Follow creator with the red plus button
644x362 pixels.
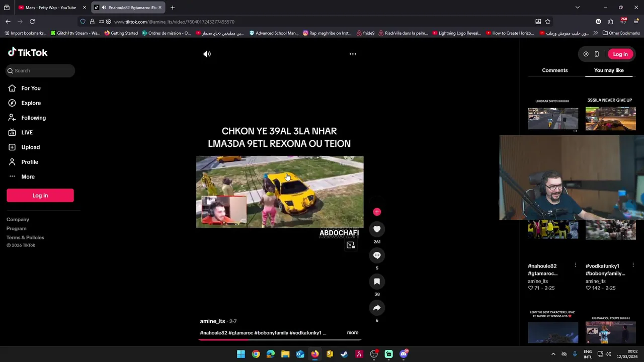tap(377, 212)
